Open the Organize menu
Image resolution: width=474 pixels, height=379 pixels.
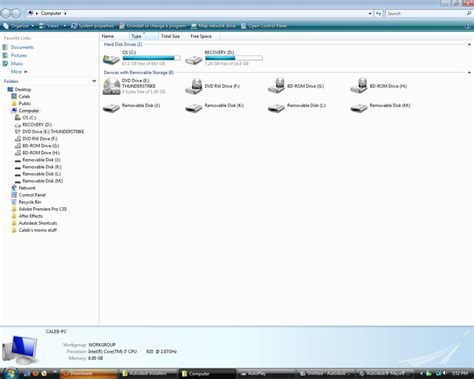tap(19, 26)
